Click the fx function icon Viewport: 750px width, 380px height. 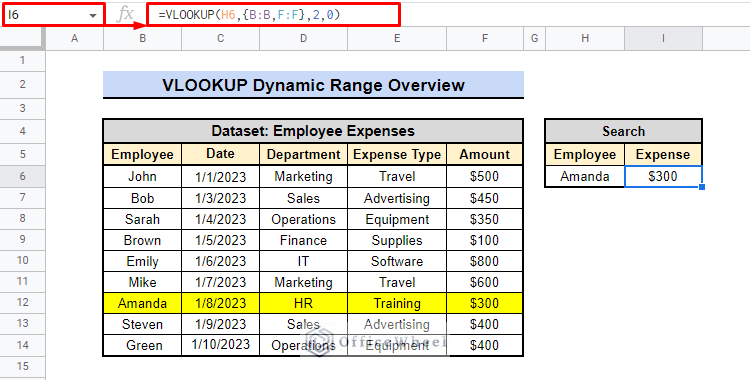pos(125,15)
